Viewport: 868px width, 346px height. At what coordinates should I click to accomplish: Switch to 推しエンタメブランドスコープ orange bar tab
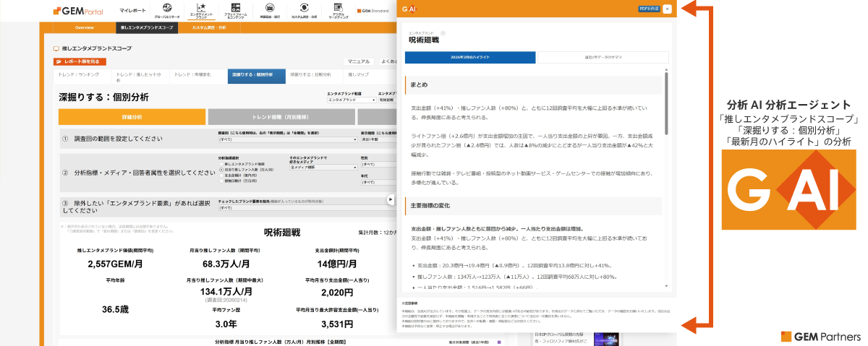click(x=147, y=27)
